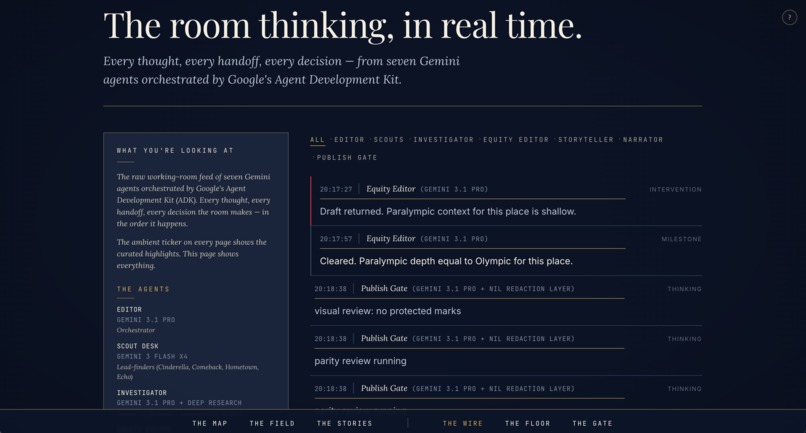Go to THE FLOOR page
The image size is (806, 433).
pyautogui.click(x=527, y=423)
